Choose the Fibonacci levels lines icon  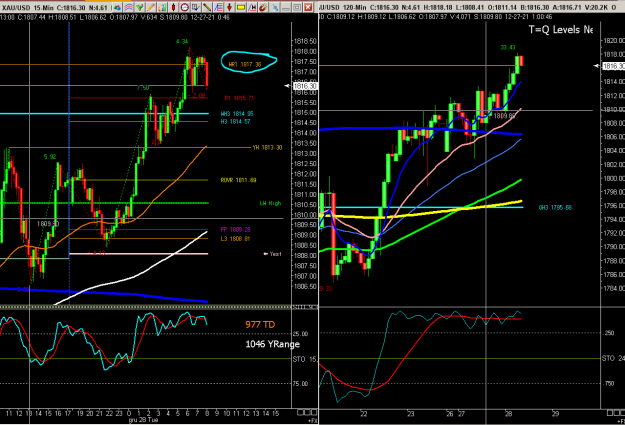pyautogui.click(x=218, y=7)
